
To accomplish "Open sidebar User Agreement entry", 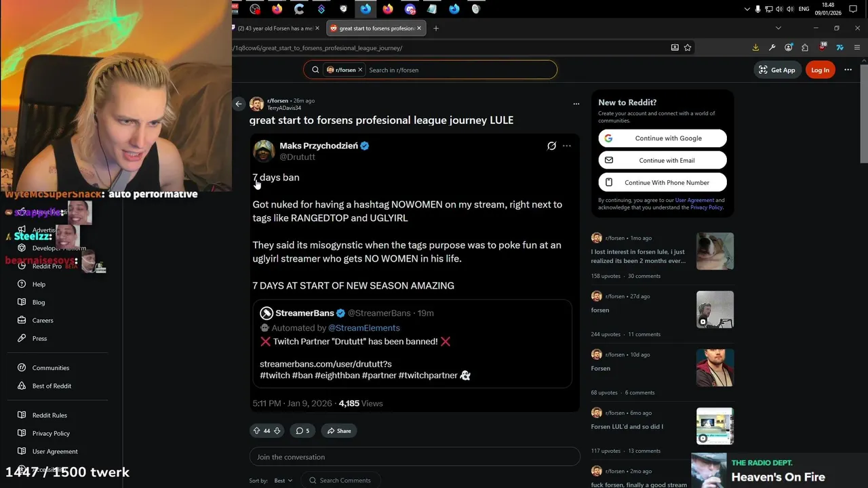I will [55, 451].
